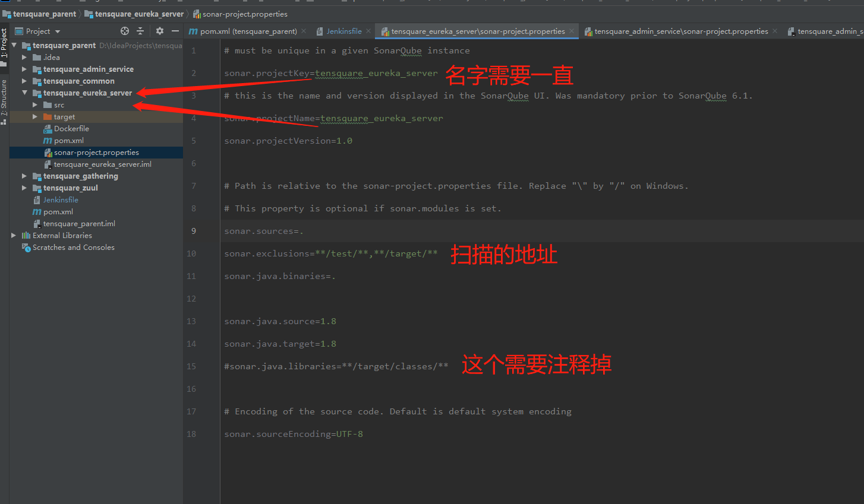Click the sonar.projectName line in editor
Viewport: 864px width, 504px height.
[333, 118]
